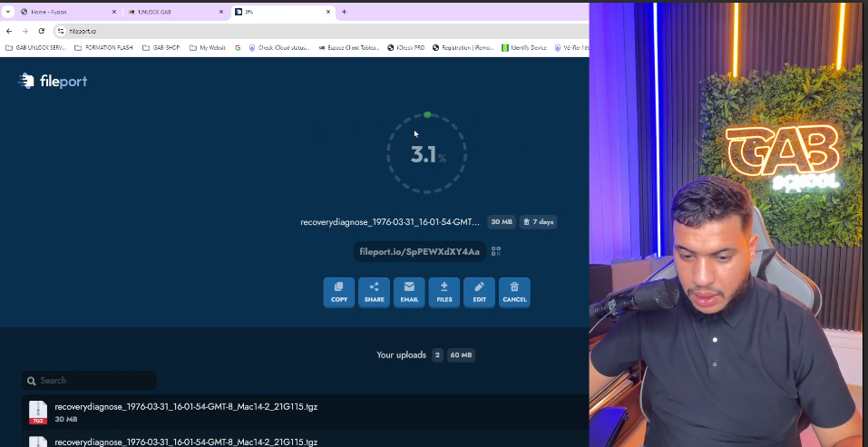Click the uploading file name recoverydiagnose_1976-03-31

390,222
